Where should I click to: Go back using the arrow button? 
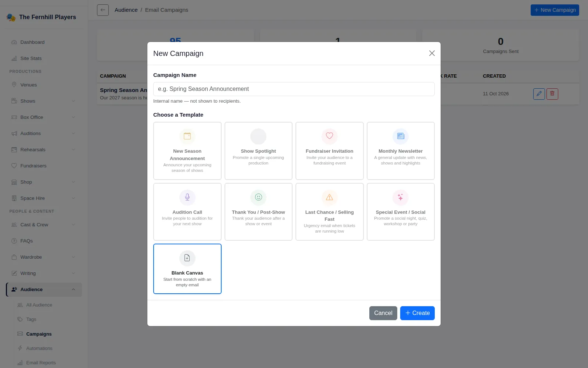click(103, 10)
